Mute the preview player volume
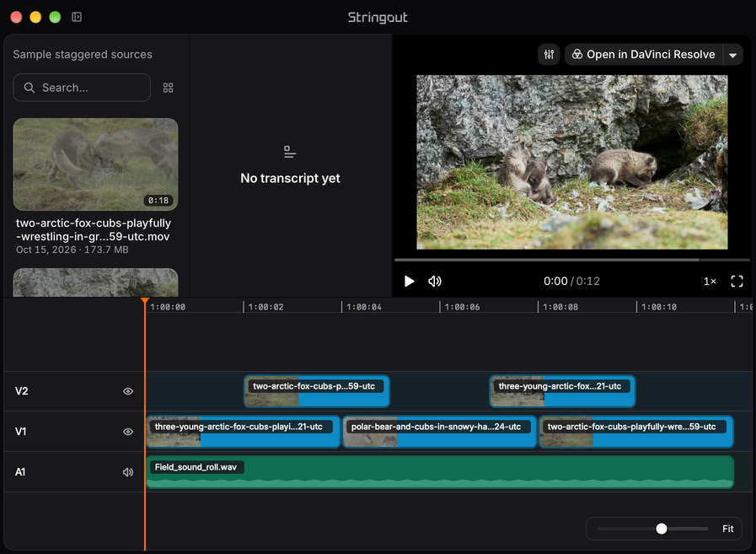 click(435, 282)
